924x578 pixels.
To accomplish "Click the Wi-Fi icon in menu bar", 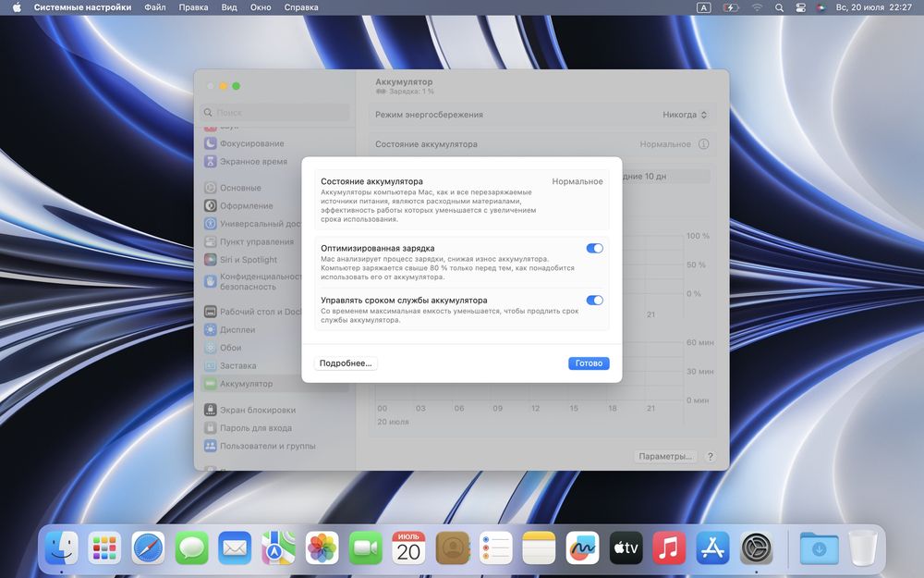I will coord(758,7).
